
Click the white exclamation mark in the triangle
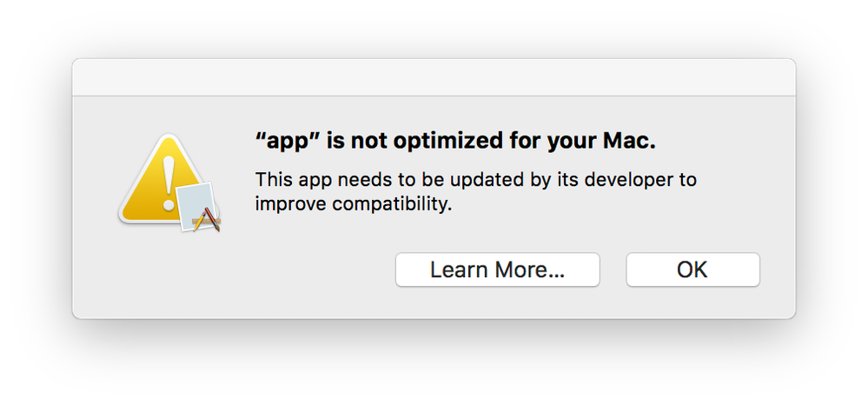(x=169, y=183)
